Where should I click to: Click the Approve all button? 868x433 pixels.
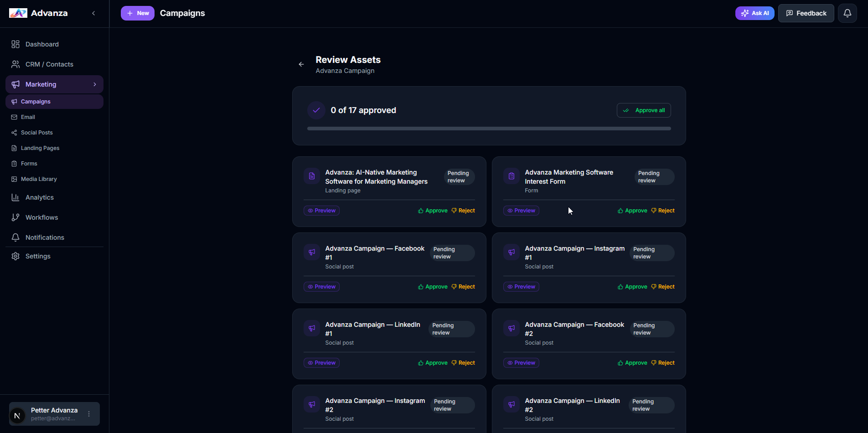coord(644,110)
